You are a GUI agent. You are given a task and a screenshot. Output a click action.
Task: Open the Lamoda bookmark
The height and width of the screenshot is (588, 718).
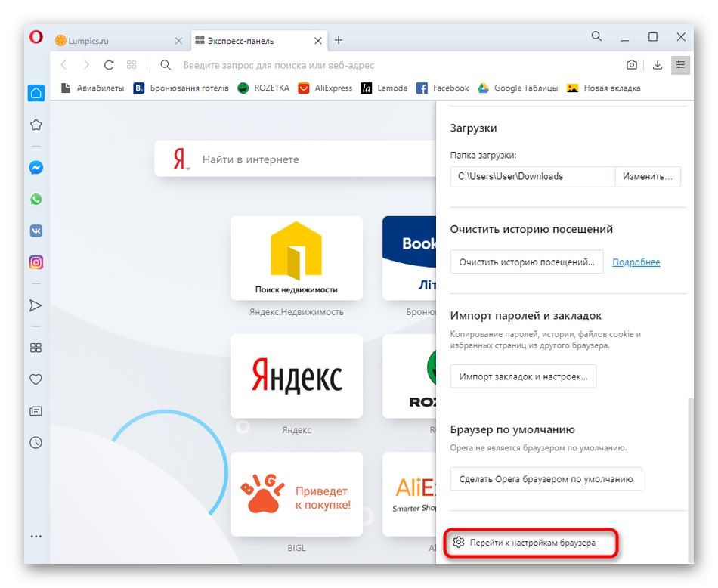[384, 88]
